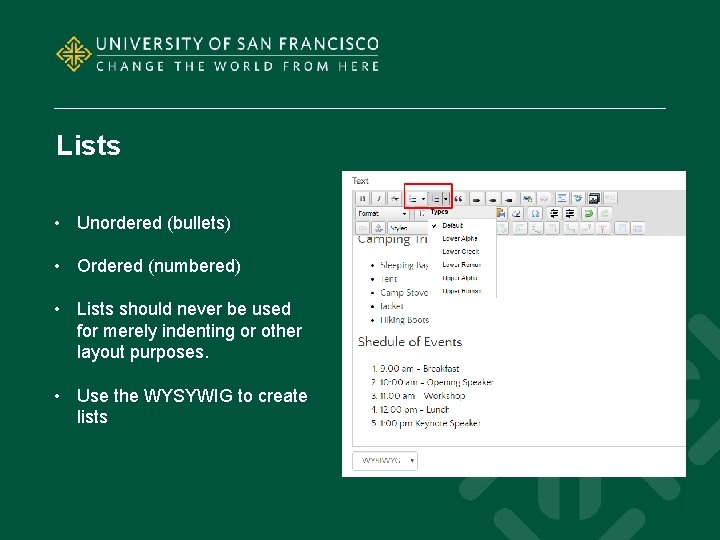The width and height of the screenshot is (720, 540).
Task: Choose Lower Greek list type
Action: pyautogui.click(x=461, y=252)
